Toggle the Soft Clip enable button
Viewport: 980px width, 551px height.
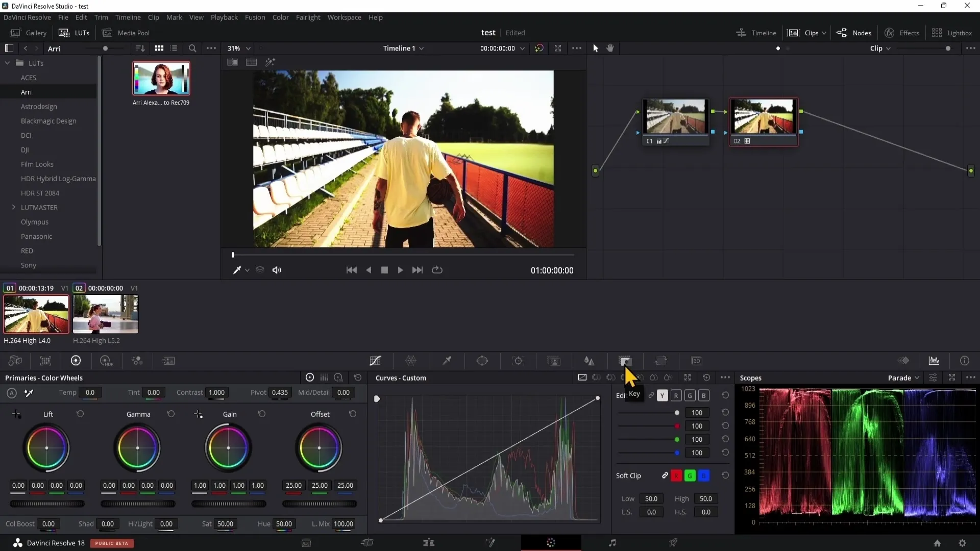click(665, 475)
